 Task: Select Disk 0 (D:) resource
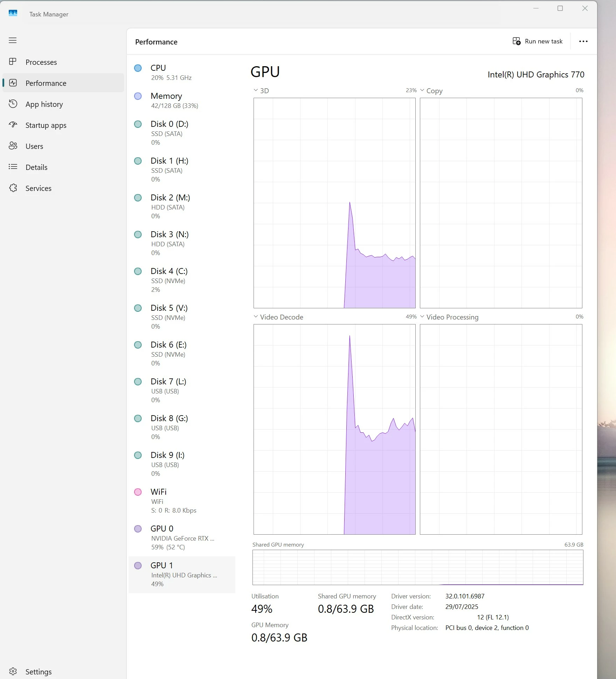coord(182,133)
